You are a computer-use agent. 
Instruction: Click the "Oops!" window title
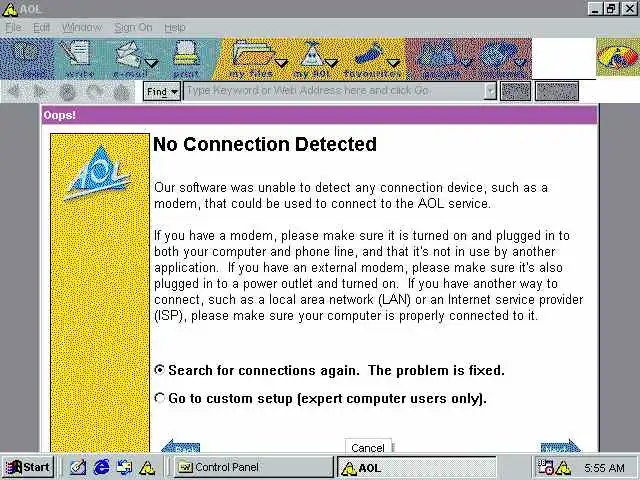[60, 115]
